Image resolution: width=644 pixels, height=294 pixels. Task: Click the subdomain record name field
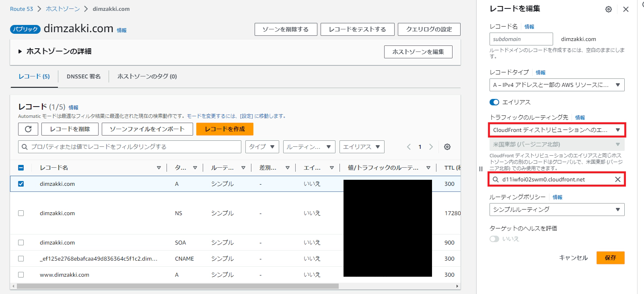pos(521,39)
